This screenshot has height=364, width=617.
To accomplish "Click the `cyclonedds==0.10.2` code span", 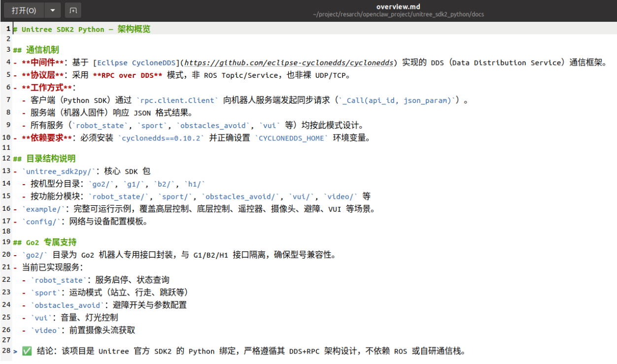I will coord(161,138).
